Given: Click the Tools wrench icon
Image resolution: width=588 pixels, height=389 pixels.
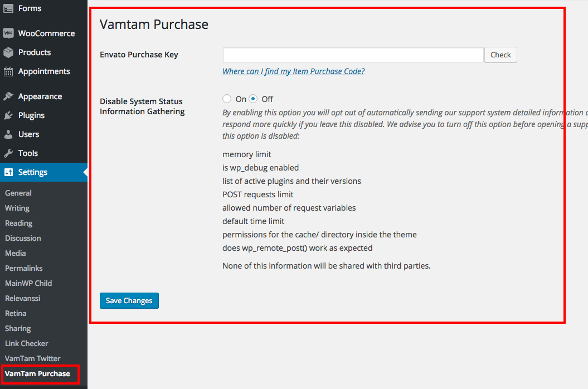Looking at the screenshot, I should [8, 153].
